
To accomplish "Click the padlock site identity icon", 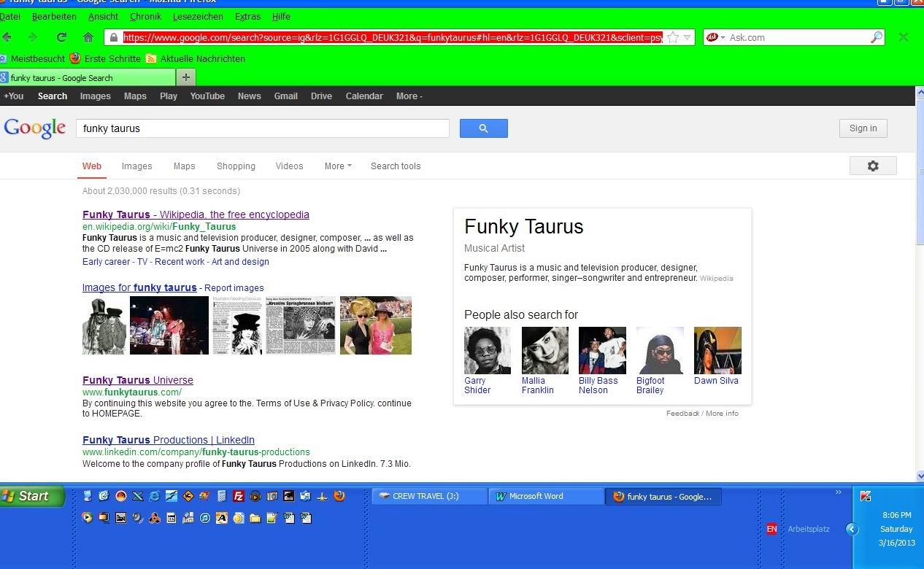I will point(114,37).
